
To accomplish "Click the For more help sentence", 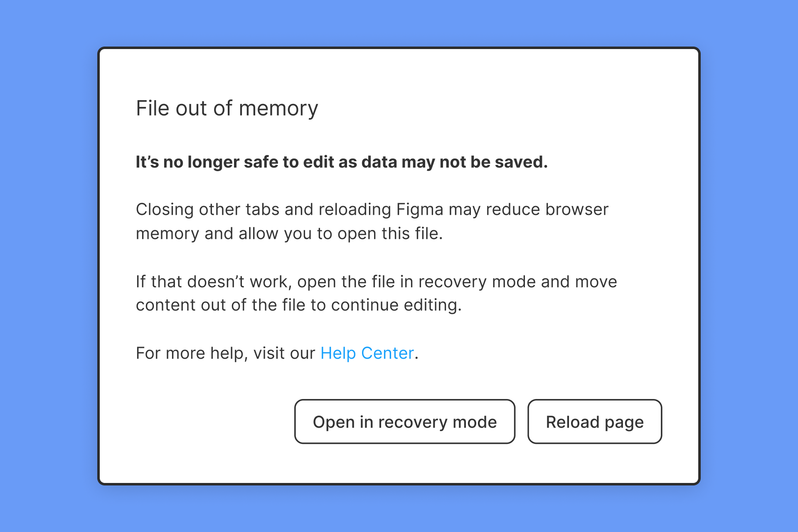I will pos(276,353).
